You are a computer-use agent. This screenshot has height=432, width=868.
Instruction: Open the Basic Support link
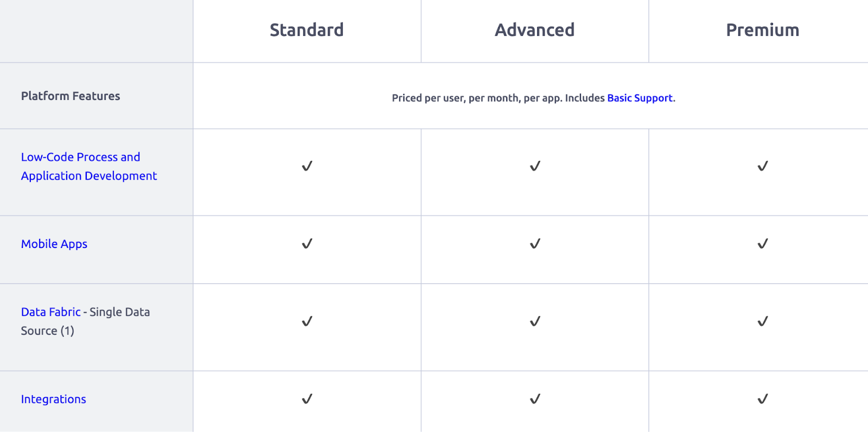tap(640, 98)
